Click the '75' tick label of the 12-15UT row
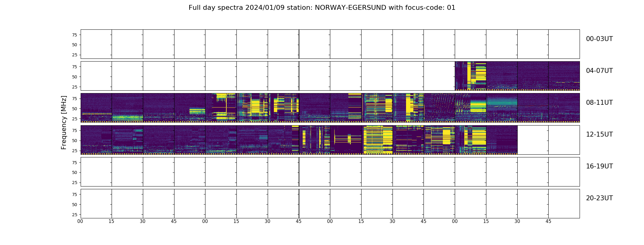This screenshot has height=245, width=644. pos(75,130)
